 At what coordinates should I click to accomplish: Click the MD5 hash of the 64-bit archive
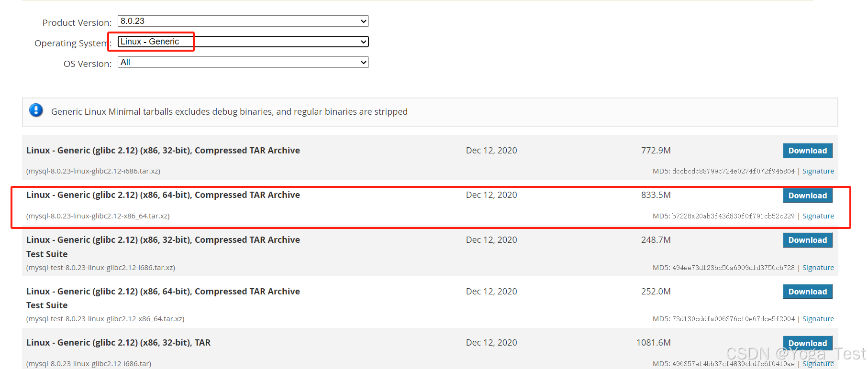[x=733, y=216]
